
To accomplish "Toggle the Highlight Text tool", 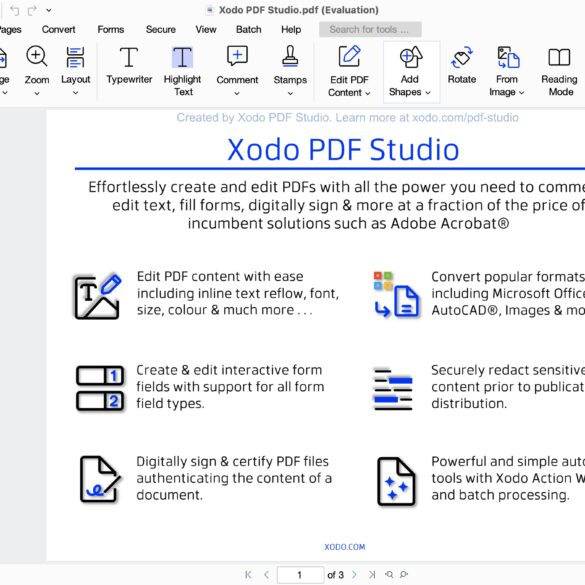I will click(x=182, y=71).
